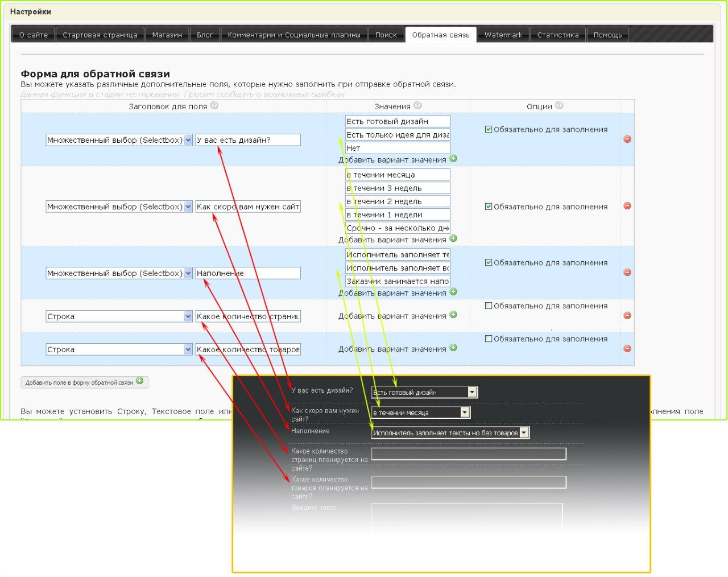Click the 'Нет' value input field
The width and height of the screenshot is (728, 577).
click(397, 148)
